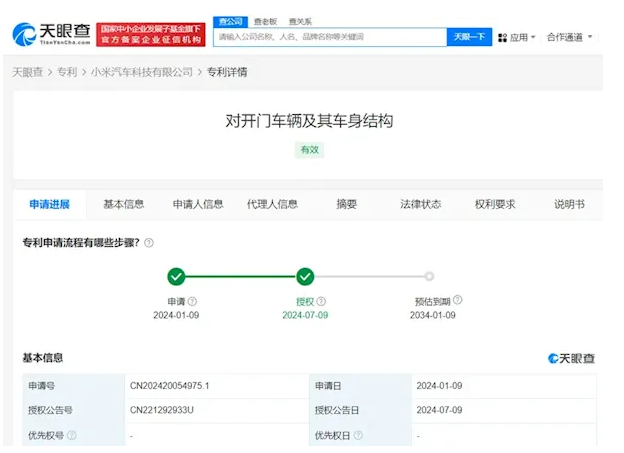Viewport: 624px width, 453px height.
Task: Click the Tianyancha logo icon
Action: [x=24, y=34]
